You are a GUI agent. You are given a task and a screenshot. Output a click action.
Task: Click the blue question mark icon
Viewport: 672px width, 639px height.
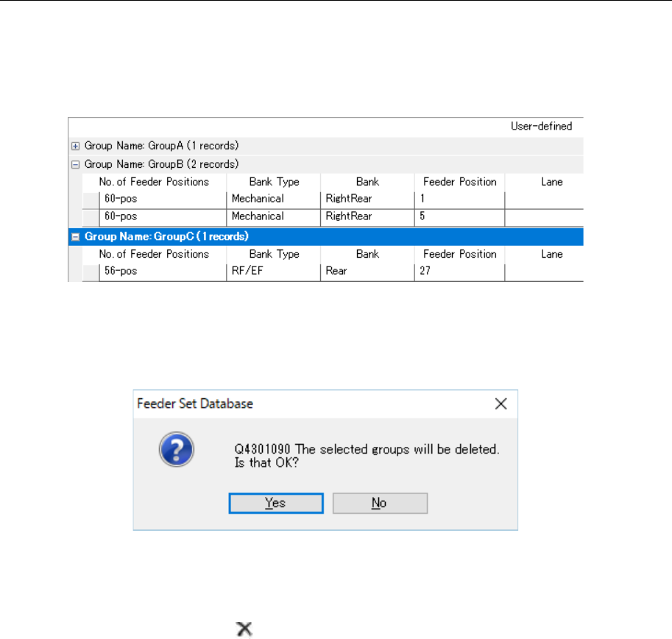pos(177,449)
